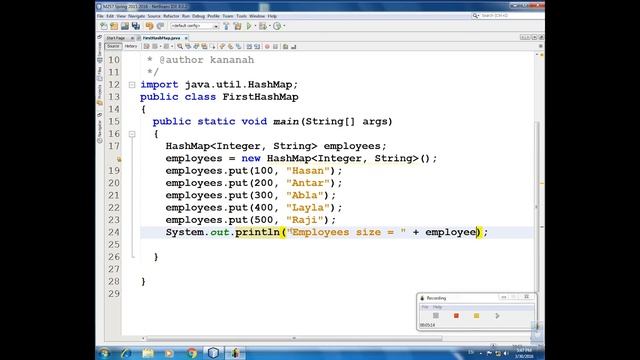Click the Profile Project toolbar icon

(x=277, y=26)
